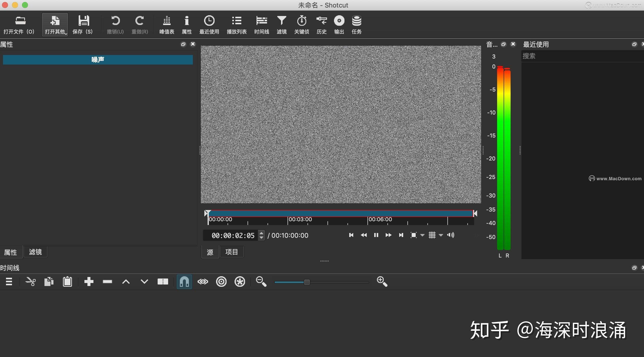Toggle ripple all tracks icon
The image size is (644, 357).
[x=240, y=282]
